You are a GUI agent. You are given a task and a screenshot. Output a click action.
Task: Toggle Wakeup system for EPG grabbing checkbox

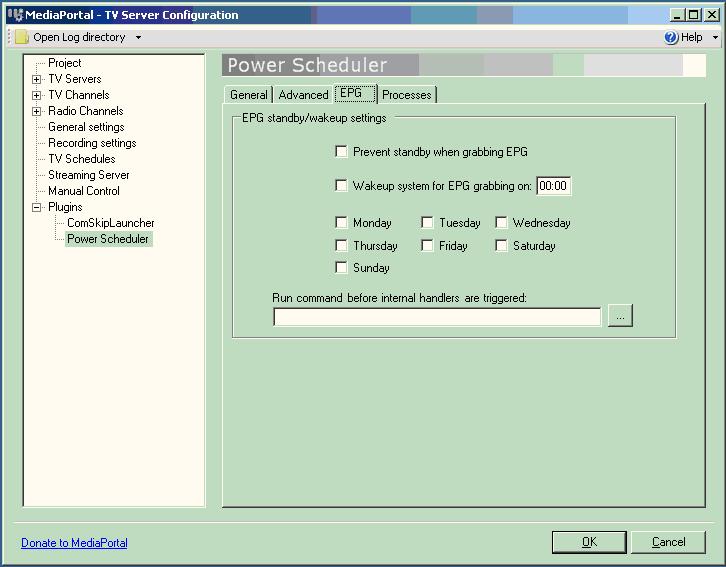point(341,186)
